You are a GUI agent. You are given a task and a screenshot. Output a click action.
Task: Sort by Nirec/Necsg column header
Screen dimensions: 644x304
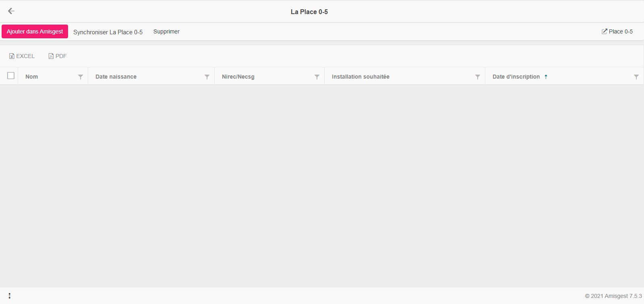coord(238,77)
